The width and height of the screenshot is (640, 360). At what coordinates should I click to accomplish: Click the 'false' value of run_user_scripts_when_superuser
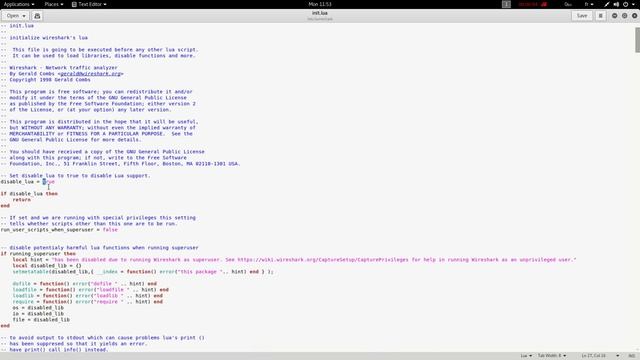tap(110, 230)
